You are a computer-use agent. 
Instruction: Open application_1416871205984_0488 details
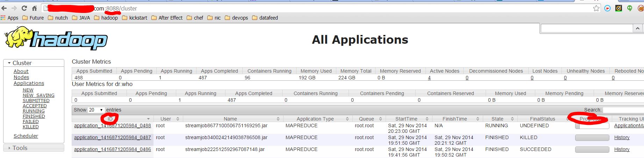pos(112,126)
